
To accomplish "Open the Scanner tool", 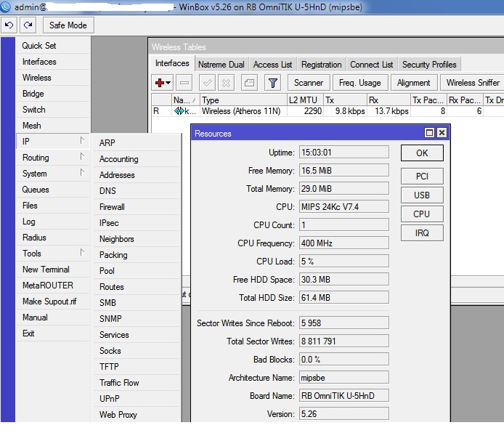I will click(309, 83).
